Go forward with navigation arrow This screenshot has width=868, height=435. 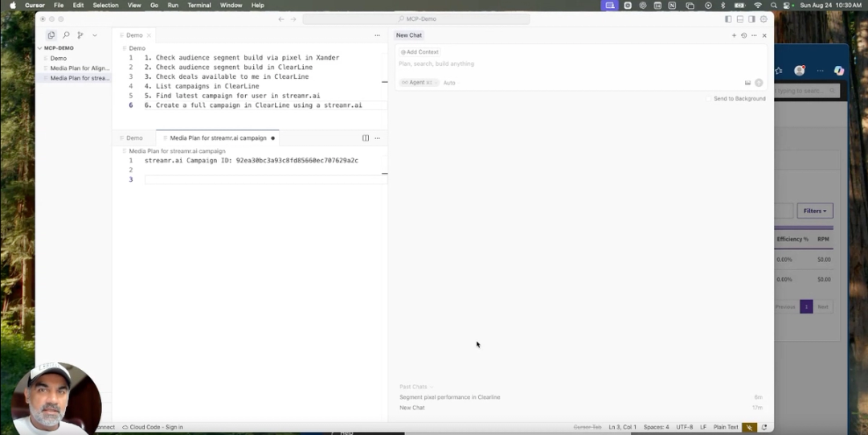coord(293,18)
